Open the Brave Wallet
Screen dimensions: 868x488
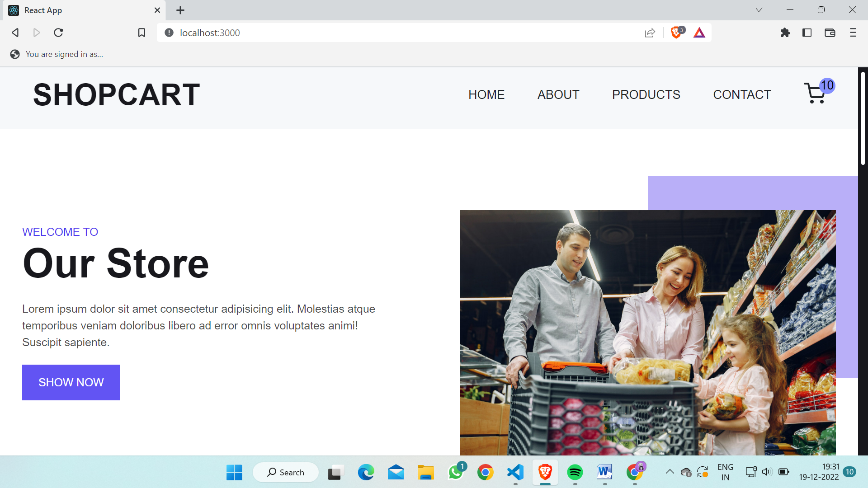(x=830, y=33)
